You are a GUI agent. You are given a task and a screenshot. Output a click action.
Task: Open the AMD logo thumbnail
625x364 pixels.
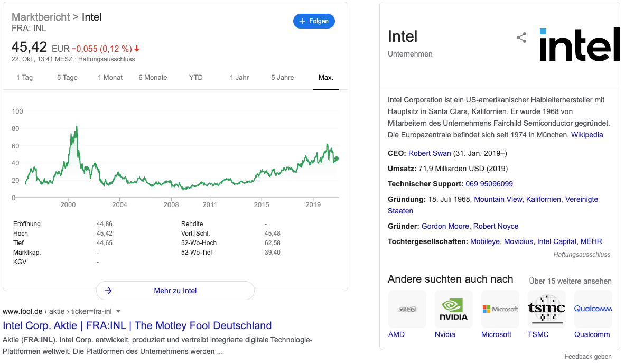point(407,309)
